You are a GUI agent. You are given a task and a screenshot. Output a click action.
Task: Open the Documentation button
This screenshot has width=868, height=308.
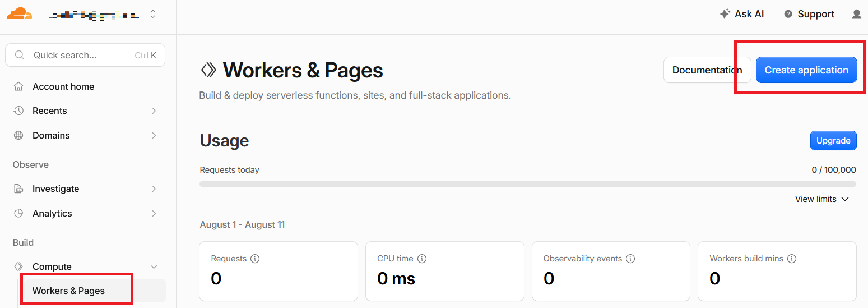pos(707,70)
